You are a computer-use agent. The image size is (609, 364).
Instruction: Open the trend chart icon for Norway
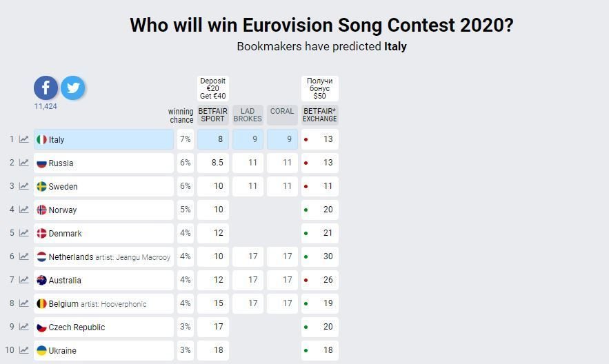pyautogui.click(x=24, y=210)
